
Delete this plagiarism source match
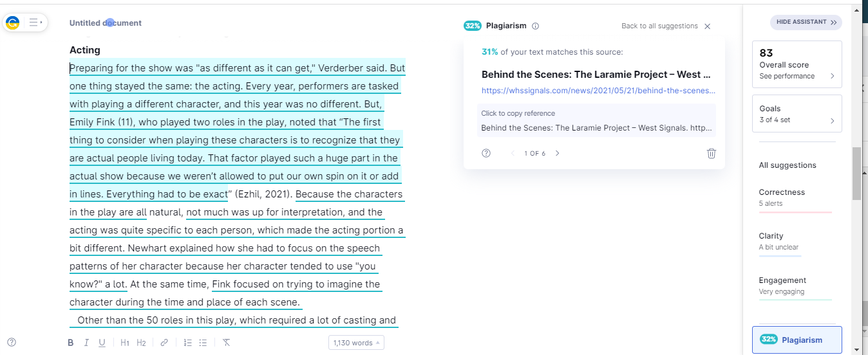[712, 153]
